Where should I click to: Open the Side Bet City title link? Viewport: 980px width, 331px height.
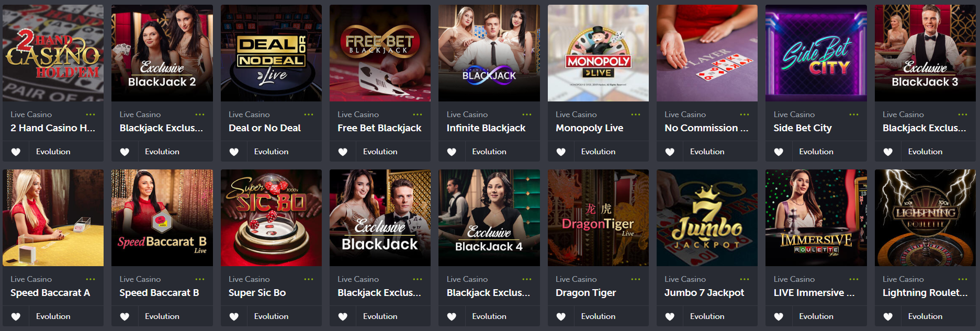803,128
